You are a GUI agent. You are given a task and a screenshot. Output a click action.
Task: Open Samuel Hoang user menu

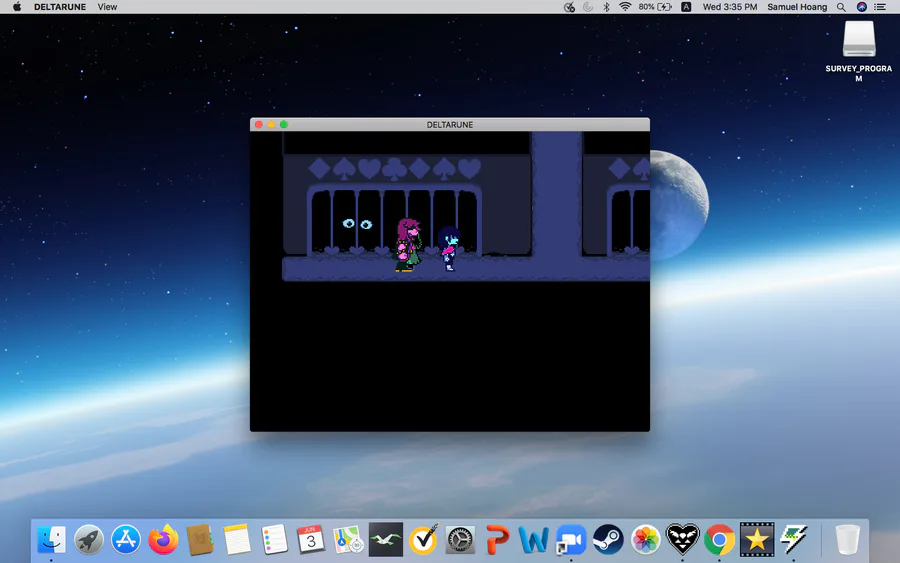click(x=797, y=7)
